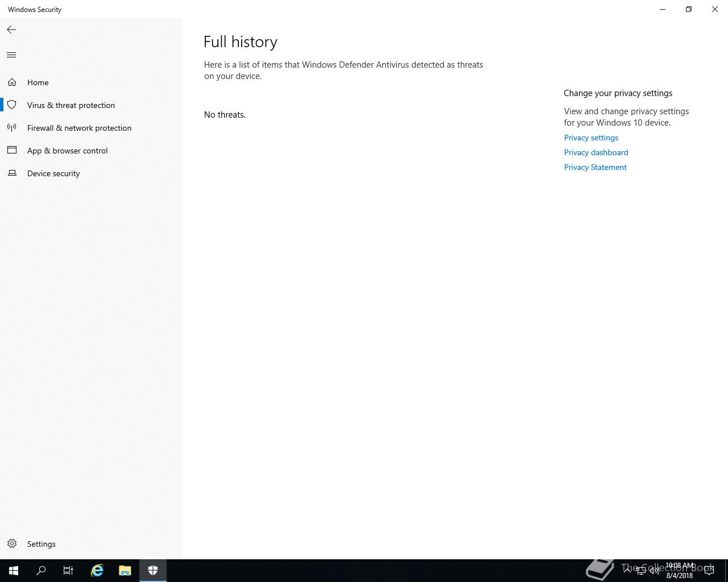Open Device security page

[91, 173]
